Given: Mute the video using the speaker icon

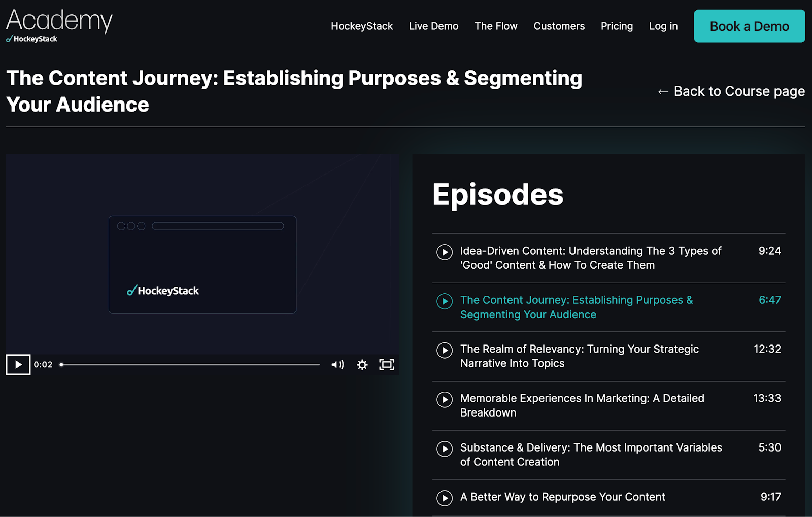Looking at the screenshot, I should tap(337, 364).
